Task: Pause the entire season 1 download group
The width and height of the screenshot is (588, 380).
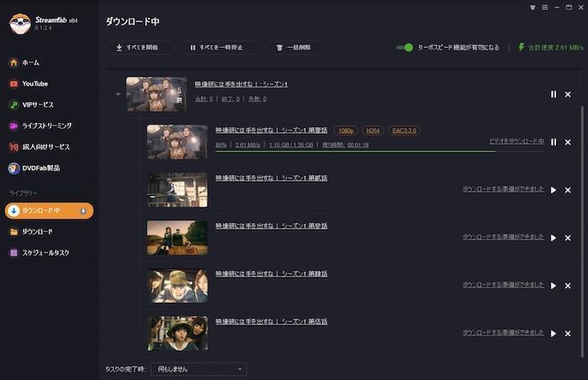Action: click(554, 94)
